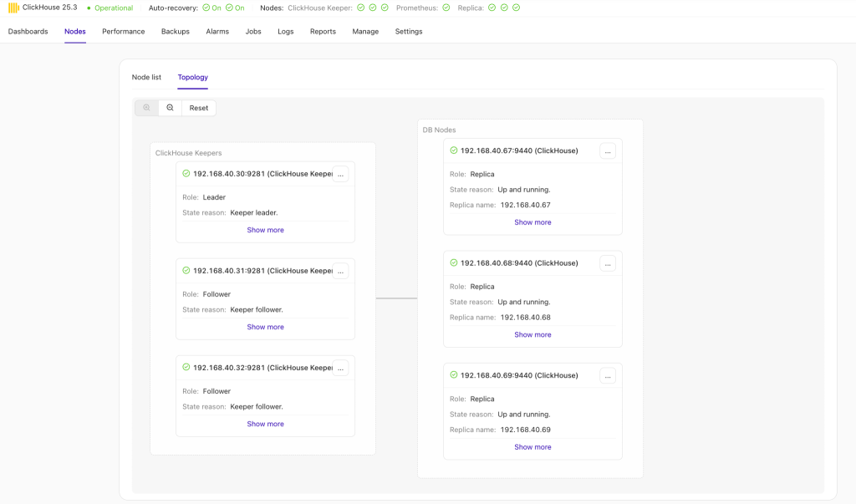Click the Operational status label
The height and width of the screenshot is (504, 856).
(x=114, y=8)
